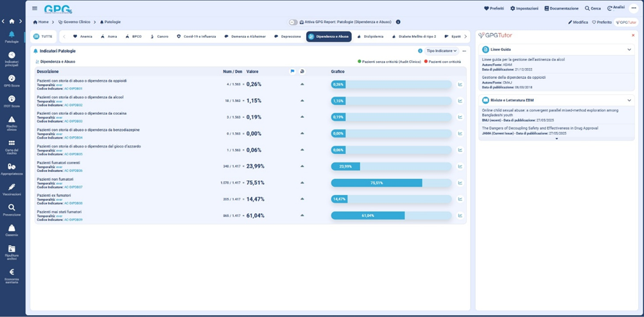Open the GPG Score sidebar section
The image size is (644, 317).
click(x=12, y=80)
